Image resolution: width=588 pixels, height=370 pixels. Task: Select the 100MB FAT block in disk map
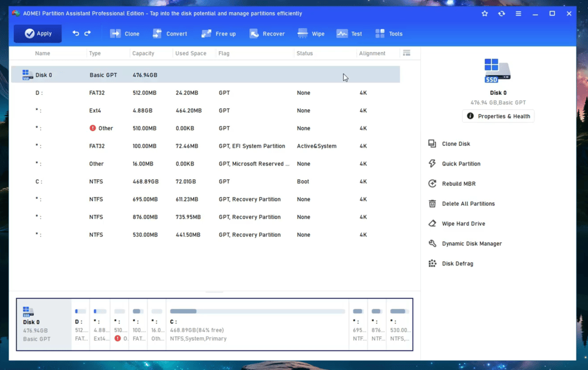(x=138, y=325)
